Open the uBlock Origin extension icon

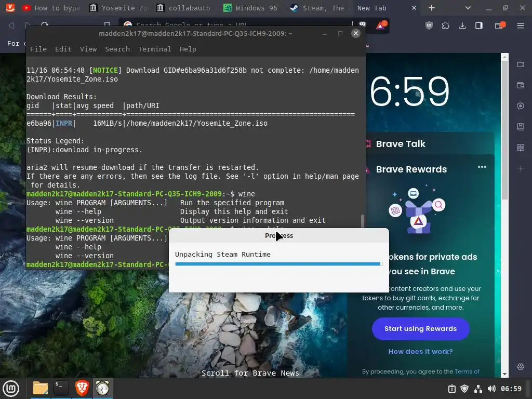[429, 25]
